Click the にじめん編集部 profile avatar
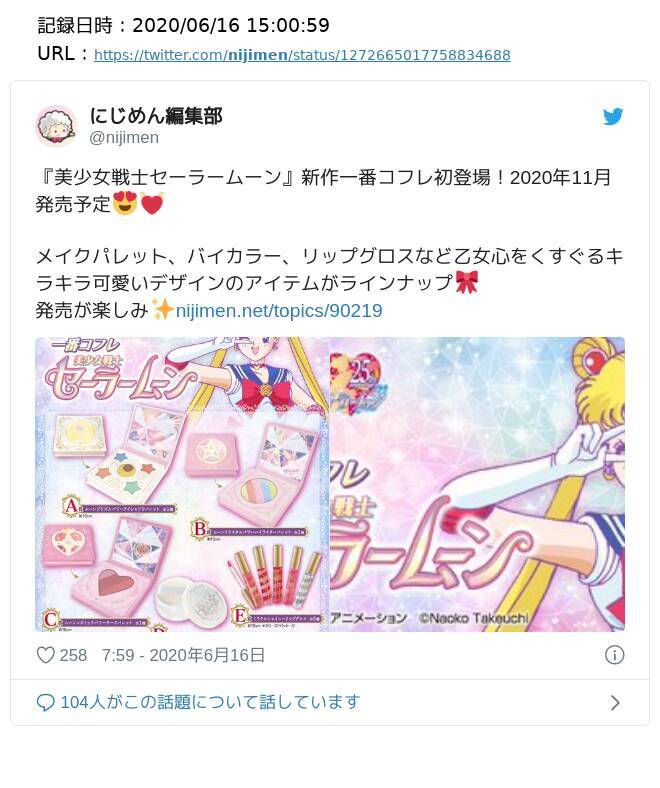Viewport: 660px width, 788px height. 56,126
